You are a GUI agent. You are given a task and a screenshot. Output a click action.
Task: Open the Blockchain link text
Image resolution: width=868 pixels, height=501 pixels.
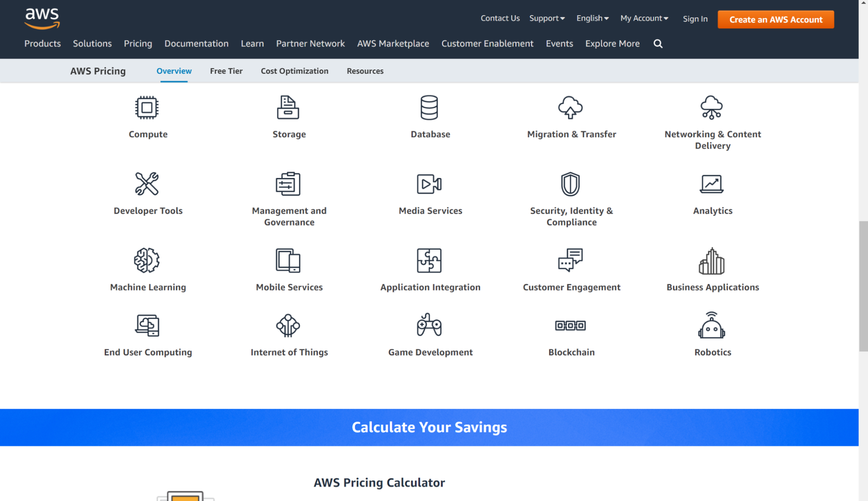(x=571, y=352)
